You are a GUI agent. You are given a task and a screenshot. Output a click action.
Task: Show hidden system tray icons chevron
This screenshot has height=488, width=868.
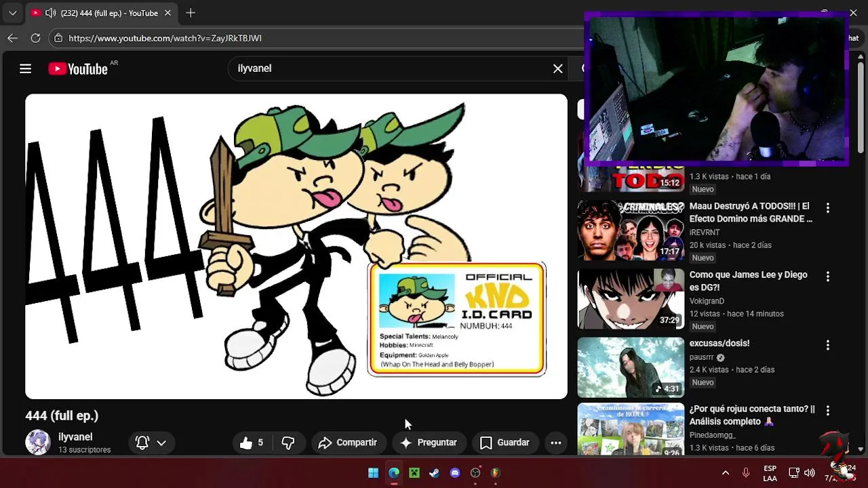725,473
